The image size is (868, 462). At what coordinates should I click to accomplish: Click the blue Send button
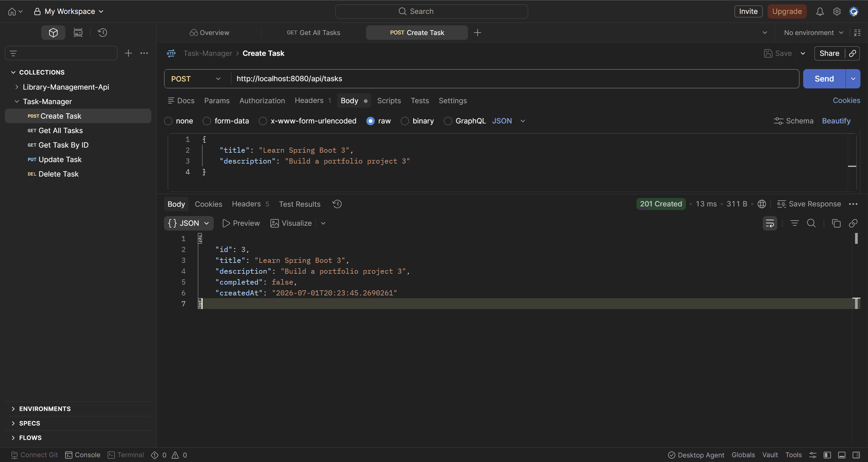coord(824,78)
